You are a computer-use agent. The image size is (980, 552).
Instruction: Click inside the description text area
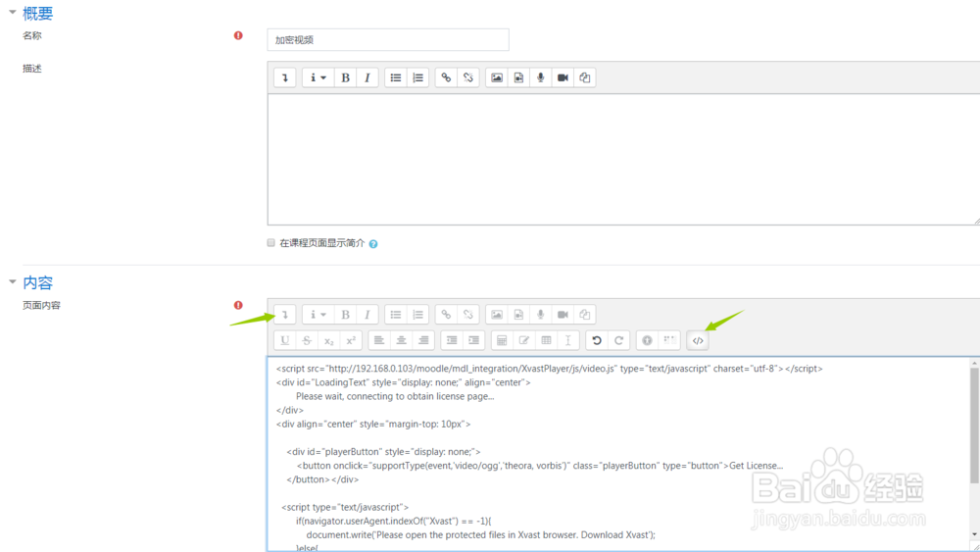(x=623, y=160)
